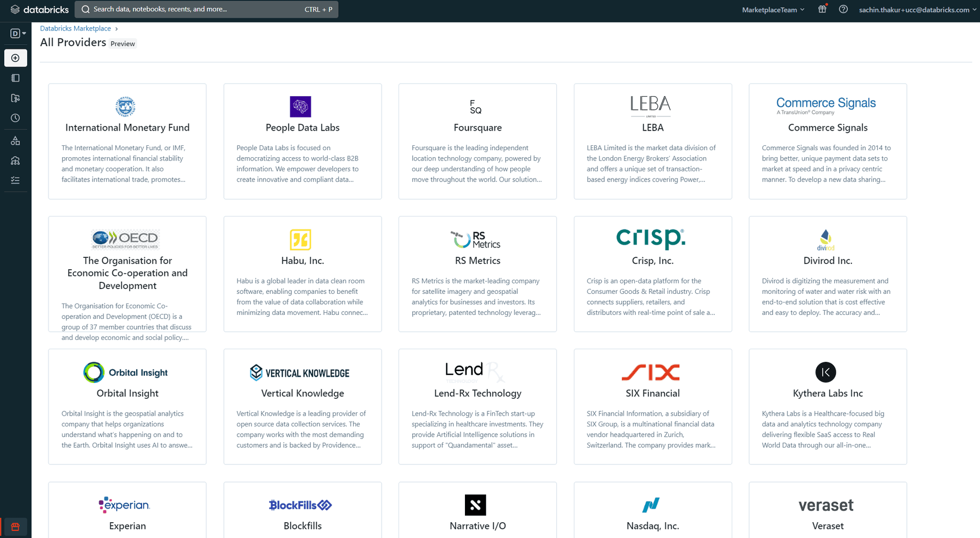Open the Commerce Signals provider title
This screenshot has height=538, width=980.
pyautogui.click(x=828, y=128)
